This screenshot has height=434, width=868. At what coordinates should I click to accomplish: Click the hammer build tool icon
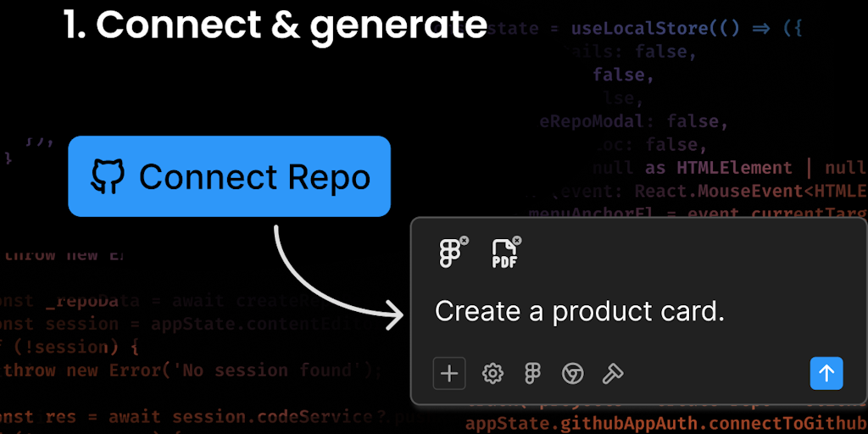613,373
